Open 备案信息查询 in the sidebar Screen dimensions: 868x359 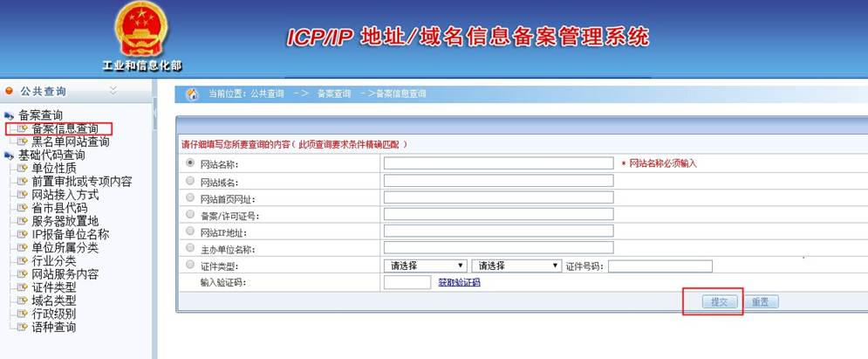[77, 128]
